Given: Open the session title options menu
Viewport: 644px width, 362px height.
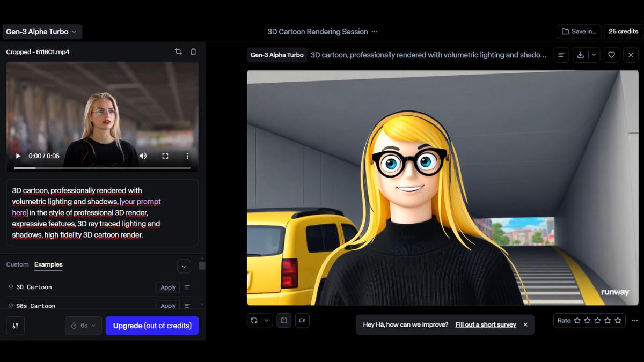Looking at the screenshot, I should [375, 32].
